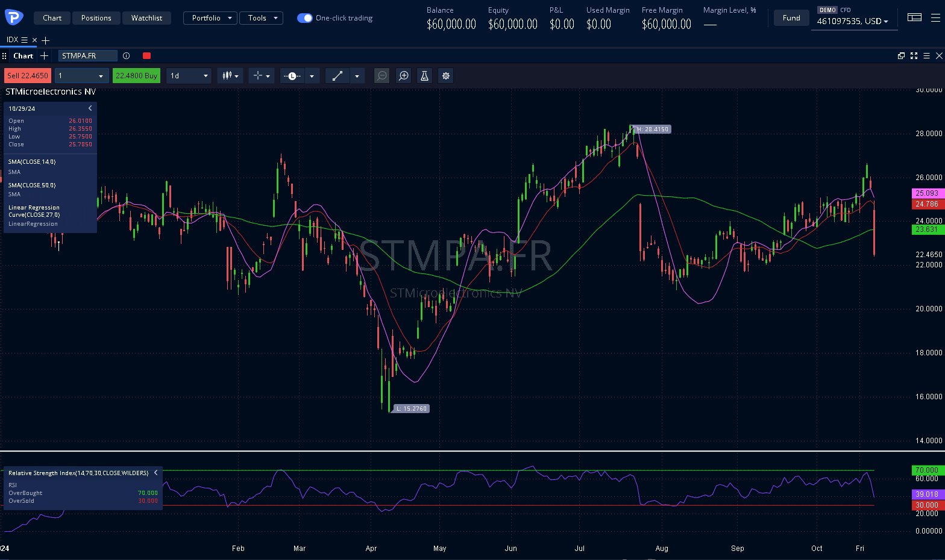This screenshot has height=560, width=945.
Task: Collapse the Relative Strength Index legend
Action: pyautogui.click(x=155, y=473)
